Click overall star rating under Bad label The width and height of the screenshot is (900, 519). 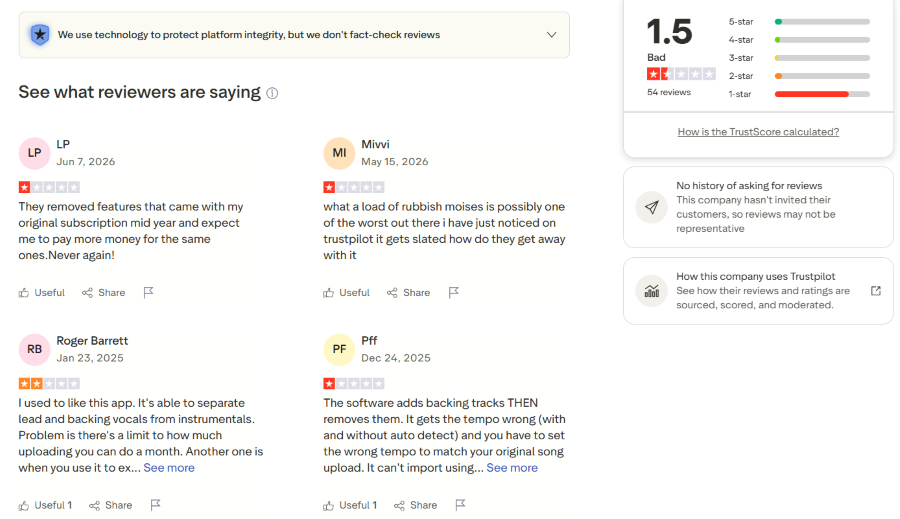[681, 74]
